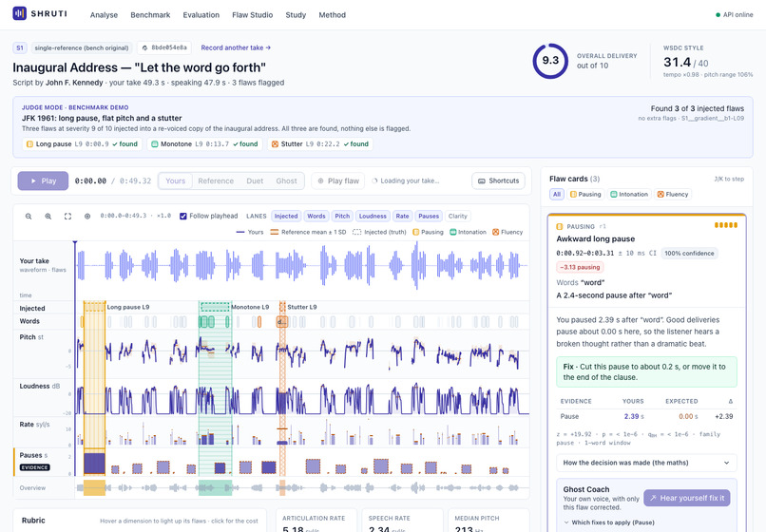Click the Long pause flaw icon in the judge banner

coord(29,144)
